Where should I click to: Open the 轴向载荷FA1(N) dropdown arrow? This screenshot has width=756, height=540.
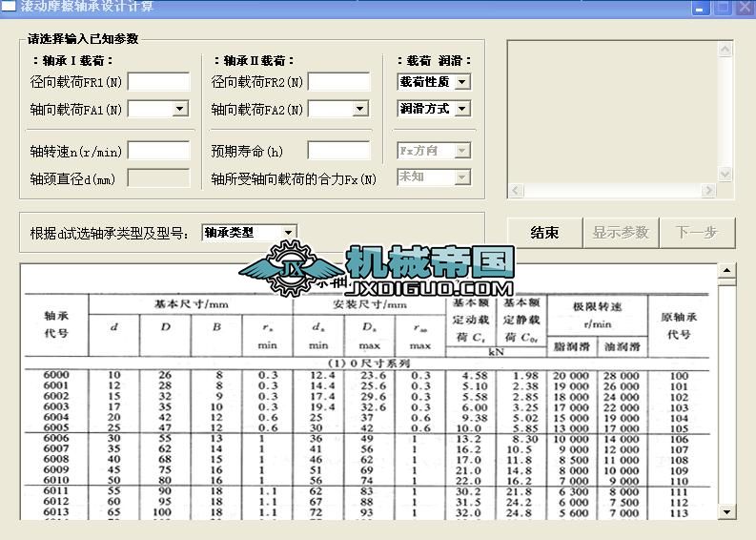click(x=180, y=109)
